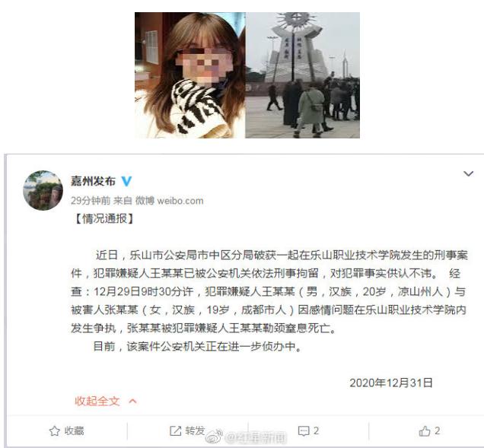Click the star favorite icon

click(55, 431)
